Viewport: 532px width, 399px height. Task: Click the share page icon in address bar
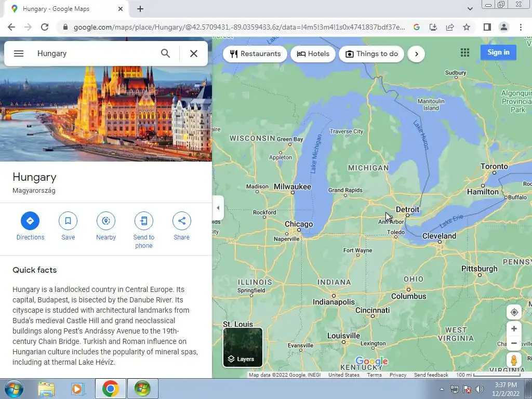(x=450, y=27)
